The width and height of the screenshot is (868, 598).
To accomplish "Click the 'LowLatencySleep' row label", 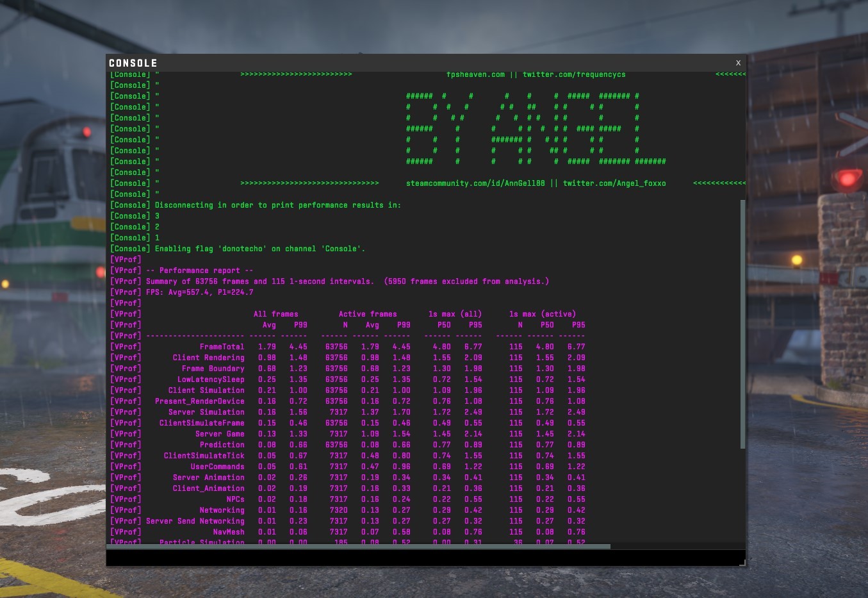I will (211, 379).
